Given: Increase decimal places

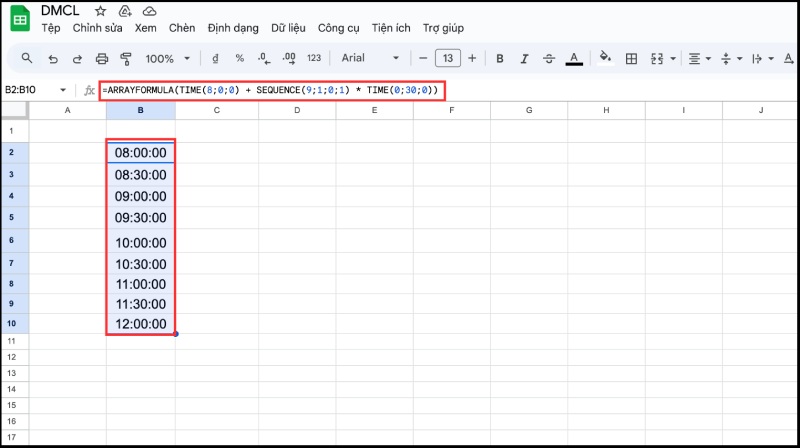Looking at the screenshot, I should coord(289,59).
